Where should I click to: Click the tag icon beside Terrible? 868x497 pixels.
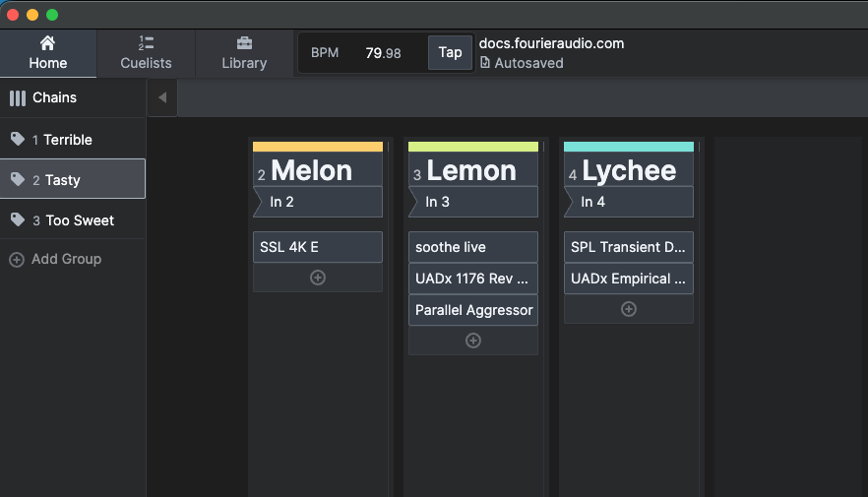pyautogui.click(x=18, y=139)
